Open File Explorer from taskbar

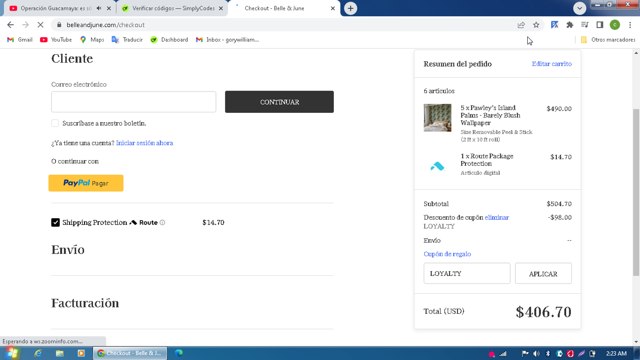pyautogui.click(x=60, y=353)
